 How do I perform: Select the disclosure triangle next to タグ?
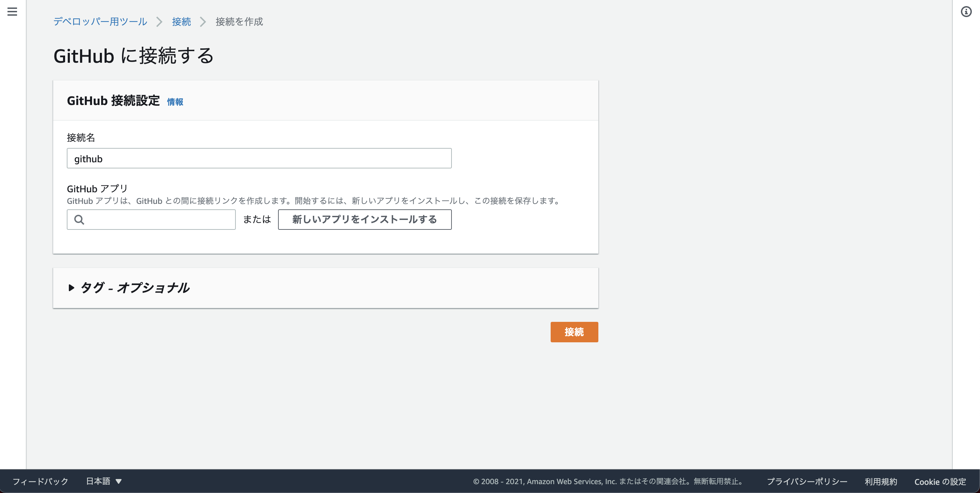[x=71, y=288]
